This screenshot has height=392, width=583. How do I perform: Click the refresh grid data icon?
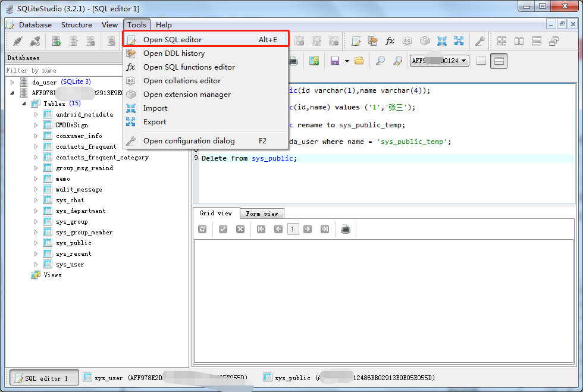(x=202, y=229)
